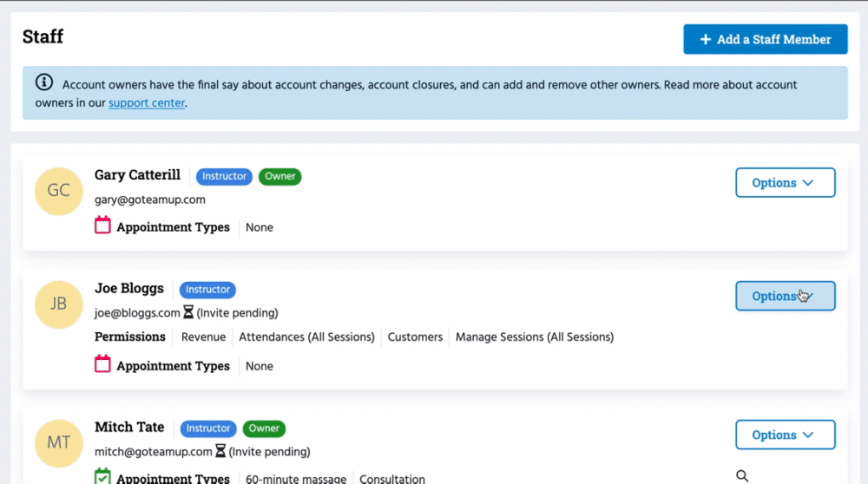Click Joe's invite pending hourglass icon
This screenshot has height=484, width=868.
188,312
